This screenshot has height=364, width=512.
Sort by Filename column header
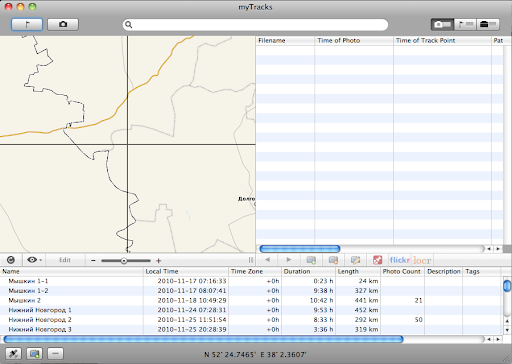click(x=285, y=40)
